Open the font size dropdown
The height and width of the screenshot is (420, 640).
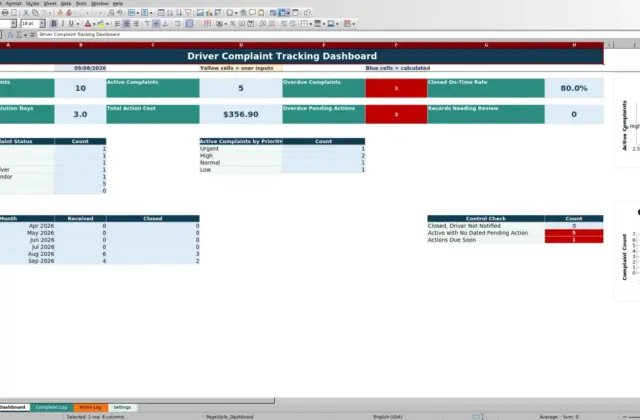coord(42,24)
